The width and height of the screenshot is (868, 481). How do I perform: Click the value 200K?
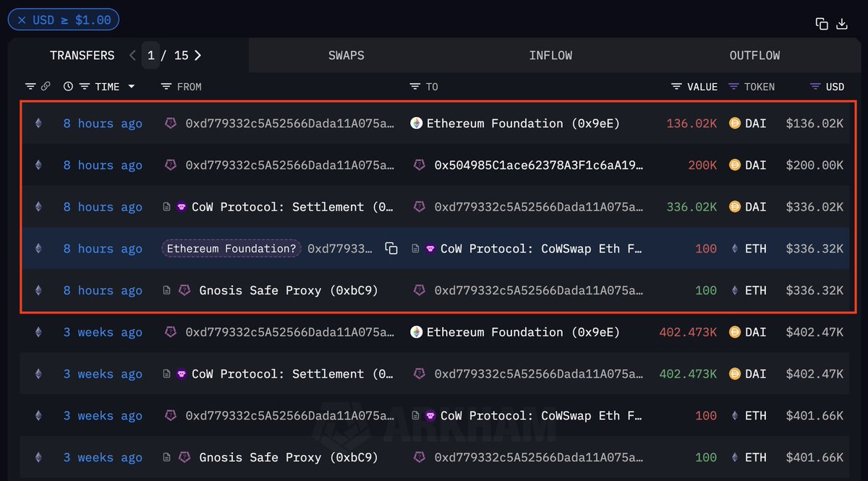[x=702, y=166]
